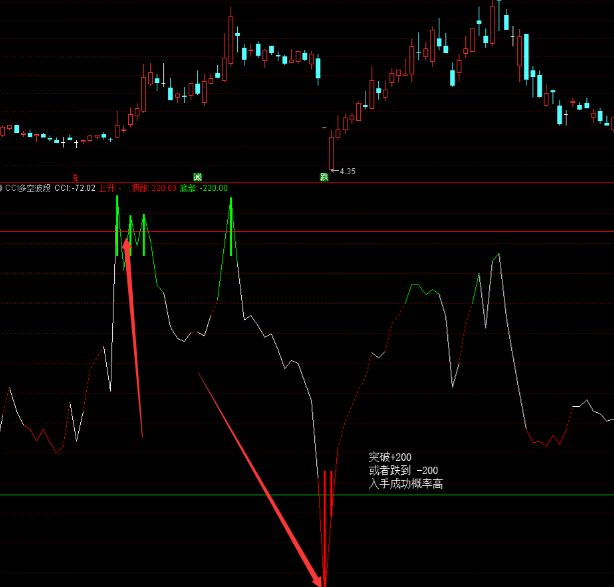Click the 4.35 low price label
The height and width of the screenshot is (587, 614).
347,171
